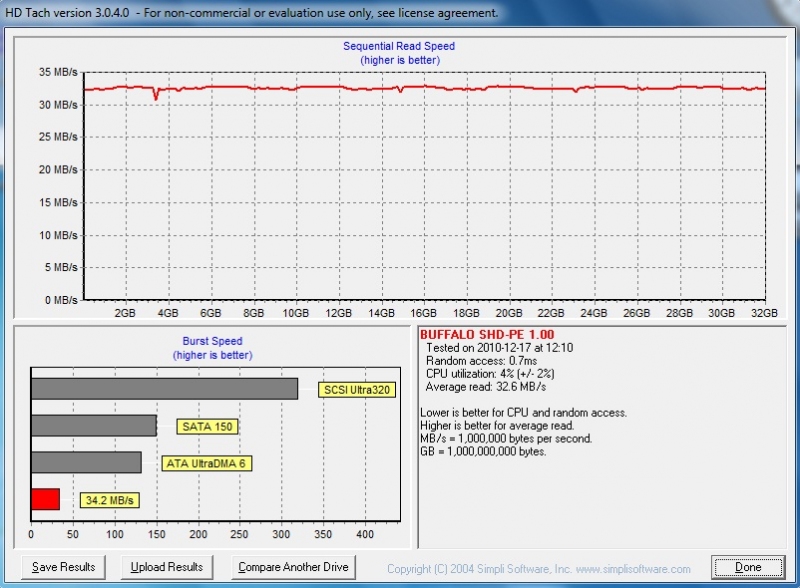
Task: Click the BUFFALO SHD-PE 1.00 drive name
Action: [x=487, y=334]
